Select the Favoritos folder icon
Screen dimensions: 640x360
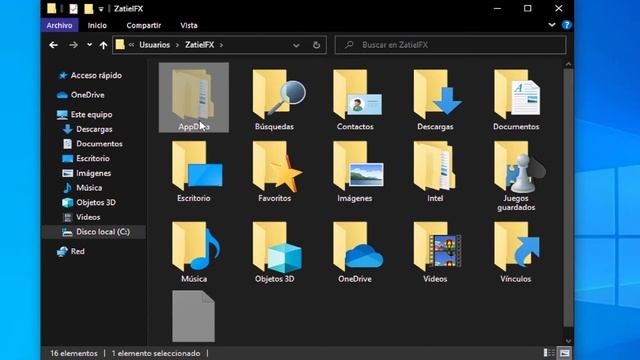point(277,166)
